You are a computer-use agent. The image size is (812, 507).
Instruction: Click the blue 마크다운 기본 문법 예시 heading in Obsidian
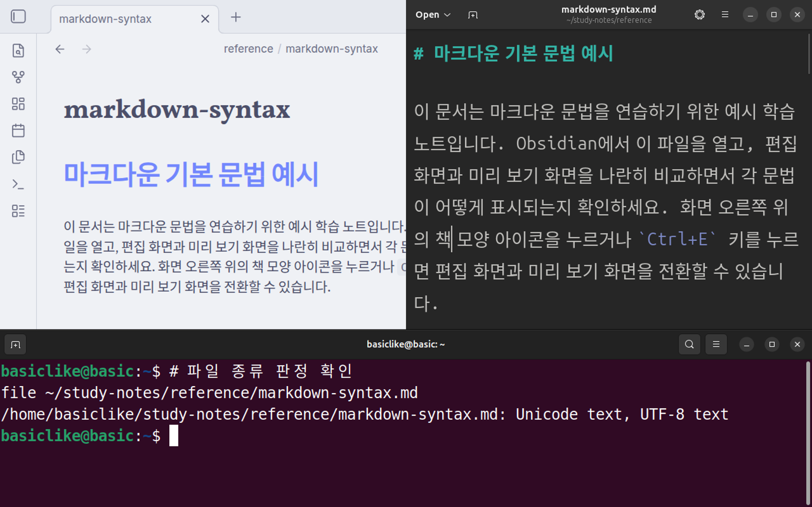point(191,174)
